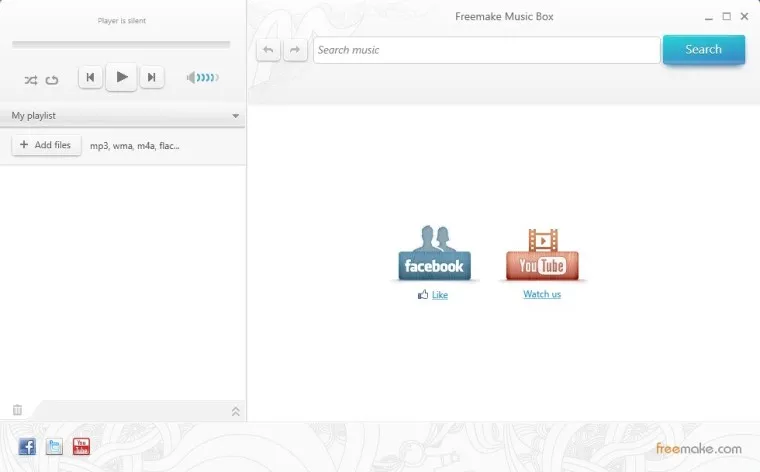Start playback with the Play button
This screenshot has height=472, width=760.
[x=121, y=77]
